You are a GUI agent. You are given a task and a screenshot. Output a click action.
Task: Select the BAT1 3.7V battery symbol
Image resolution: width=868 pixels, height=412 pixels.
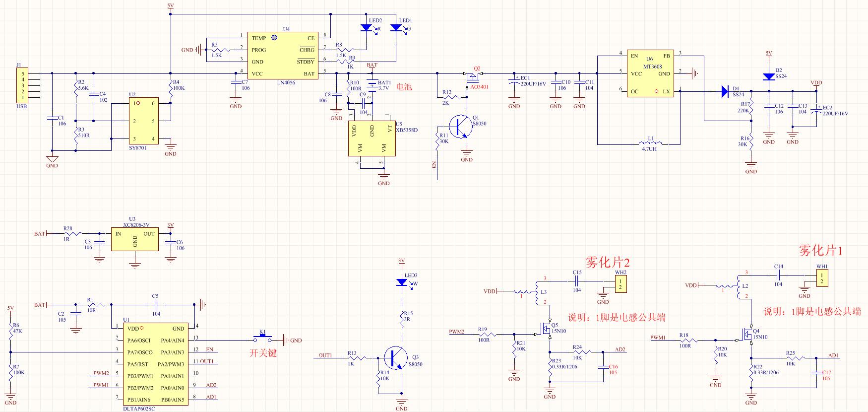coord(372,84)
